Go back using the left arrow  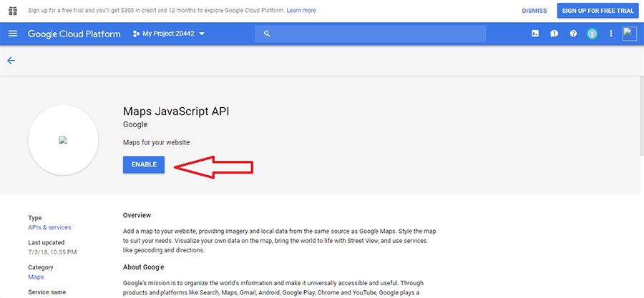tap(11, 61)
